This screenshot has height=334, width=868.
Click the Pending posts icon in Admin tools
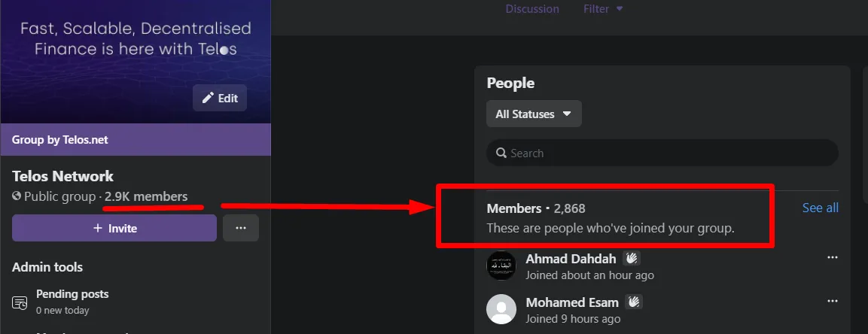coord(20,302)
